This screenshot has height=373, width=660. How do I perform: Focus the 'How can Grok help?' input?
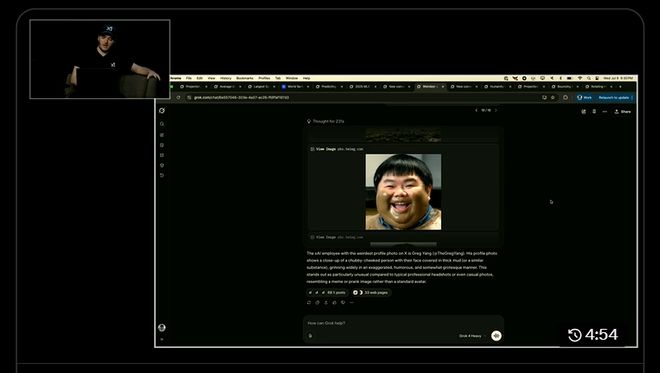[x=403, y=323]
